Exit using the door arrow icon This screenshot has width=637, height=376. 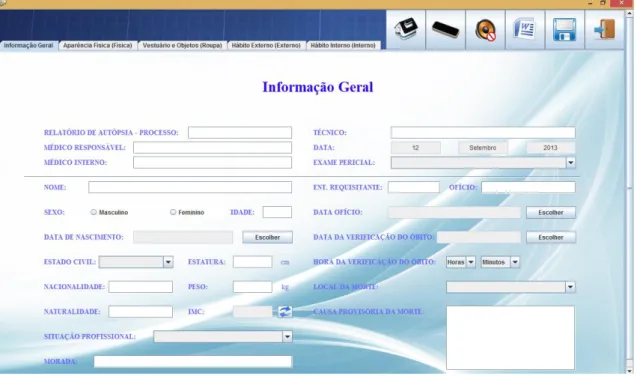click(x=604, y=30)
